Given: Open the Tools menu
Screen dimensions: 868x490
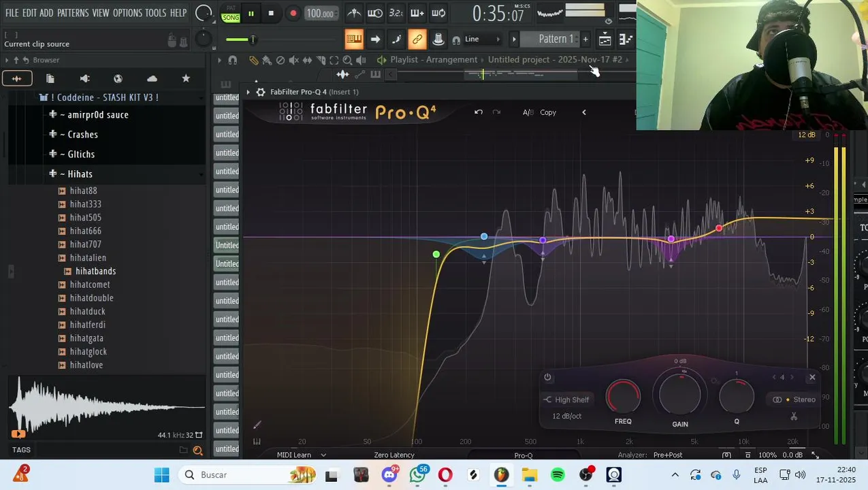Looking at the screenshot, I should tap(155, 13).
